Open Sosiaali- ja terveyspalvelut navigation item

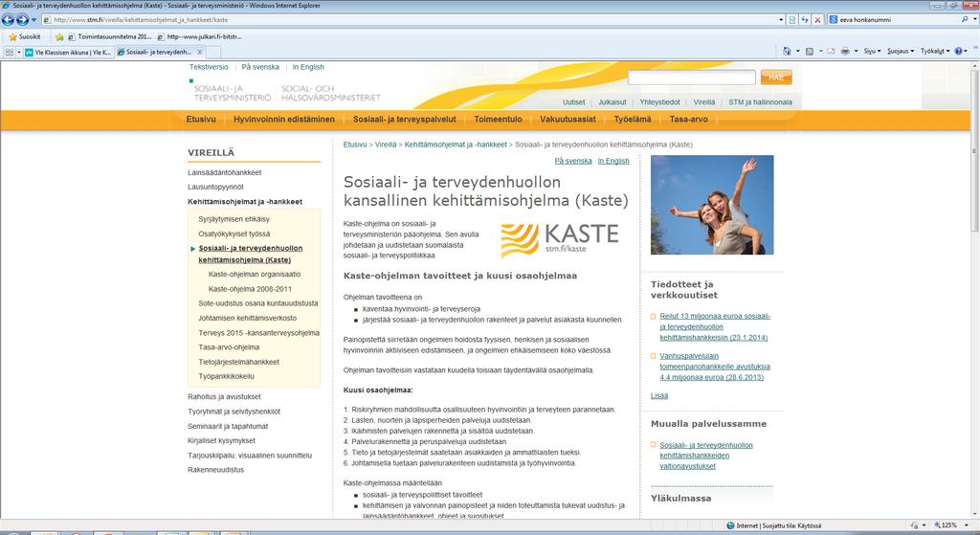[405, 120]
